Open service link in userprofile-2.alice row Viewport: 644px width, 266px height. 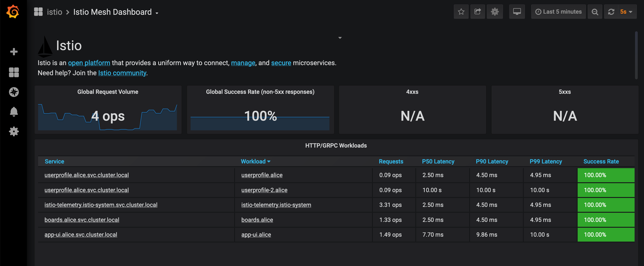(x=87, y=190)
